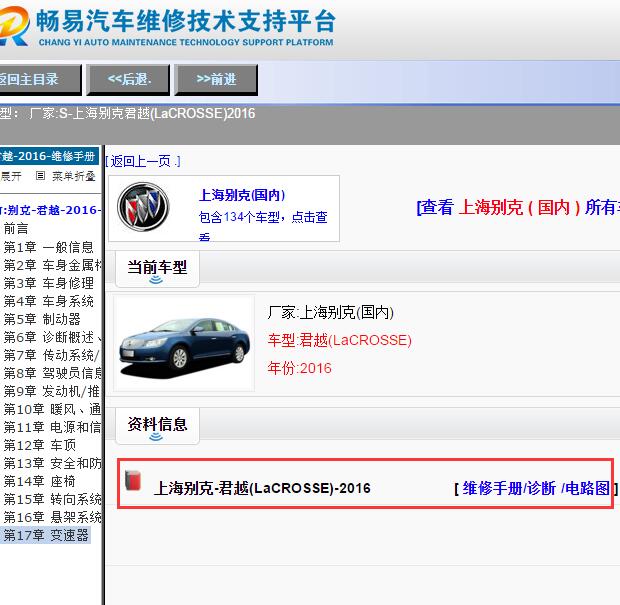Click the 君越-2016-维修手册 sidebar header
This screenshot has width=620, height=605.
pos(49,156)
